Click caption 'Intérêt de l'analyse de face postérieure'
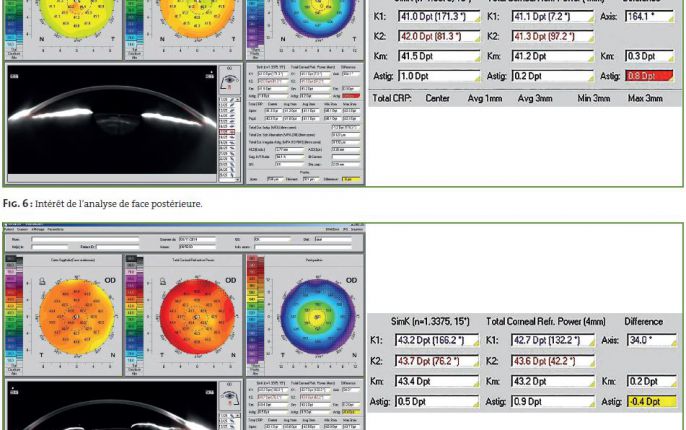 [119, 204]
